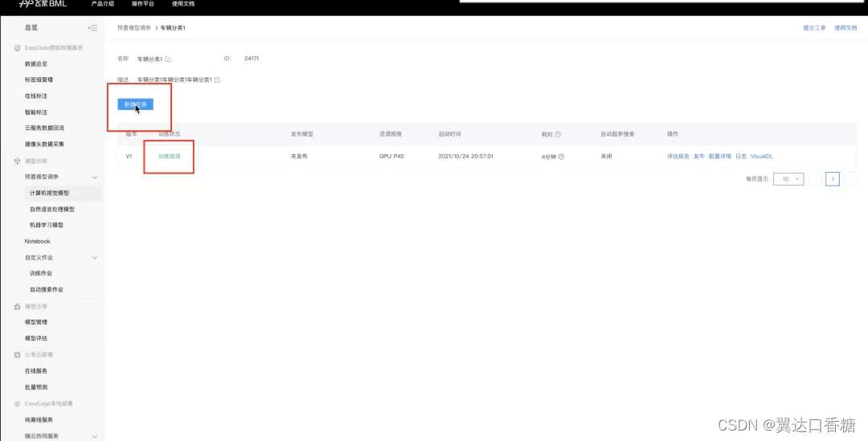Click the V1 version cell
Viewport: 868px width, 441px height.
pyautogui.click(x=129, y=157)
